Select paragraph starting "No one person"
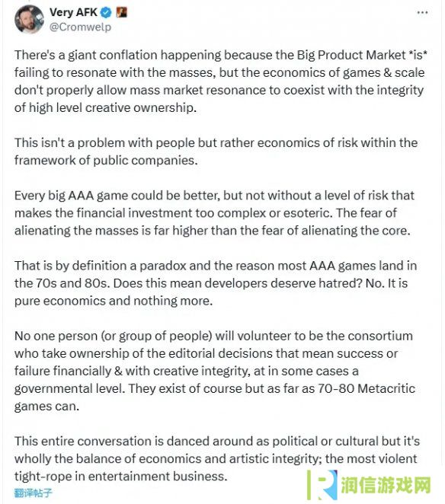The width and height of the screenshot is (445, 504). (x=215, y=371)
